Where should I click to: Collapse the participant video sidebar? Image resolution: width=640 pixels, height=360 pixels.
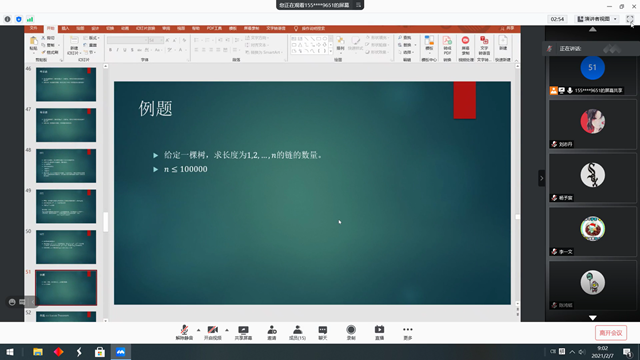point(542,178)
